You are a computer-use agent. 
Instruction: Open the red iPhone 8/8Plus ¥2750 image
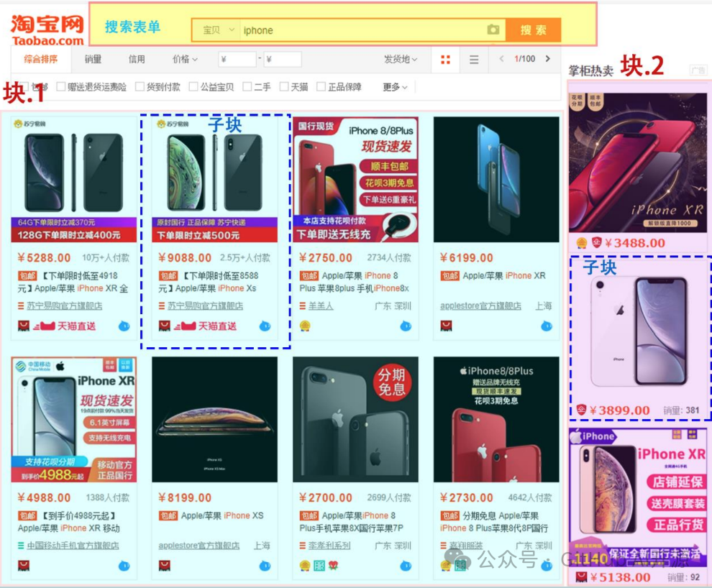pos(355,179)
